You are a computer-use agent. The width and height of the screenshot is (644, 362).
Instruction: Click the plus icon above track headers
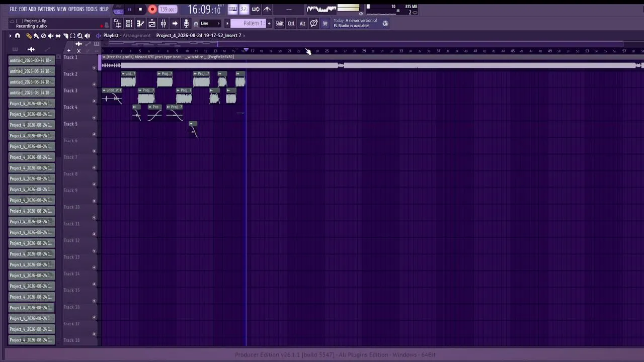pyautogui.click(x=69, y=50)
